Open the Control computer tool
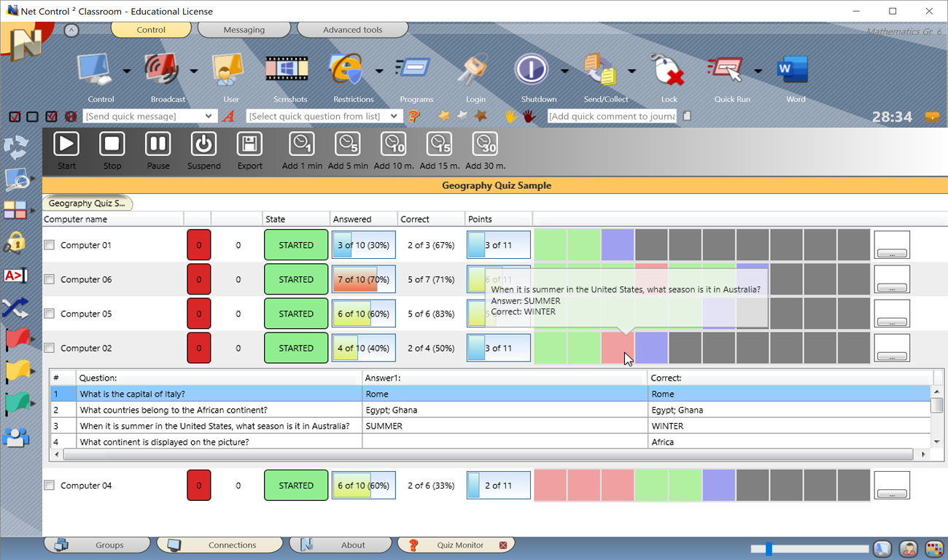 (x=95, y=71)
